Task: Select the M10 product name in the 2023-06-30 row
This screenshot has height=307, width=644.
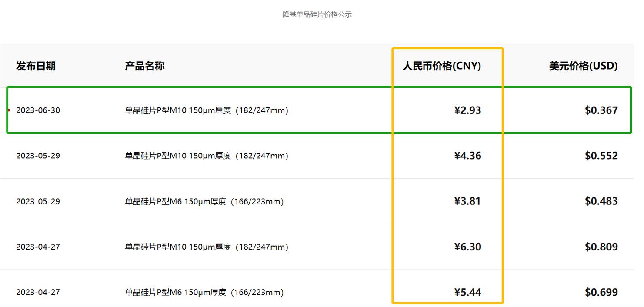Action: 207,110
